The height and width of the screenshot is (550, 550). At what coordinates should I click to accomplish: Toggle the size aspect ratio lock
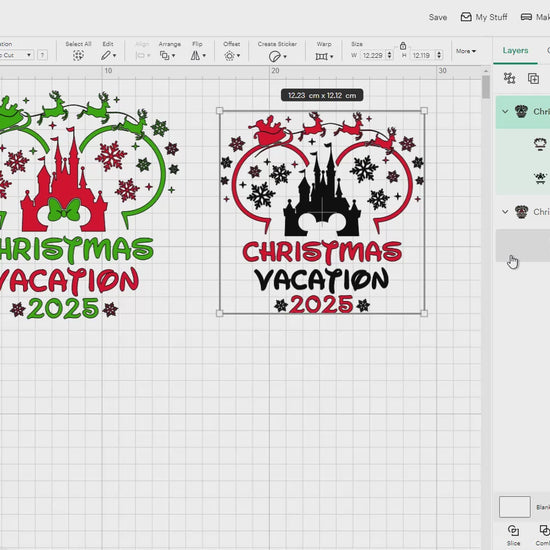[403, 46]
